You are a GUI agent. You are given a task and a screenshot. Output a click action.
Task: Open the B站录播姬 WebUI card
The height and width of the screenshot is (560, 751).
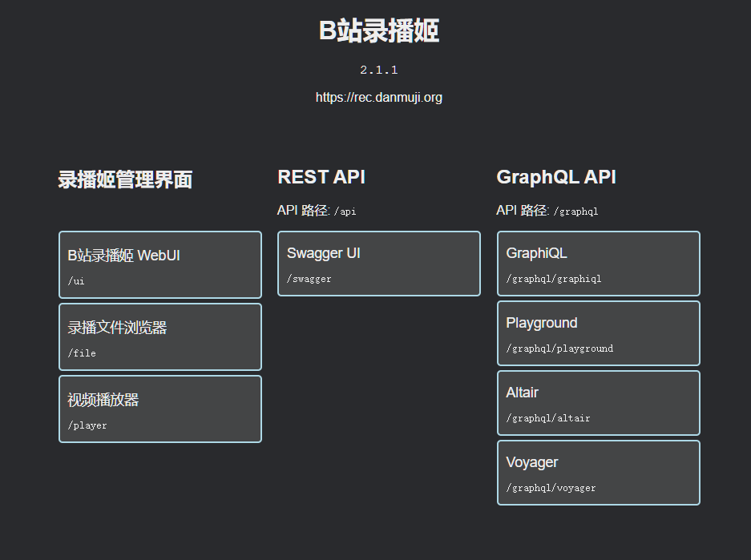[159, 264]
